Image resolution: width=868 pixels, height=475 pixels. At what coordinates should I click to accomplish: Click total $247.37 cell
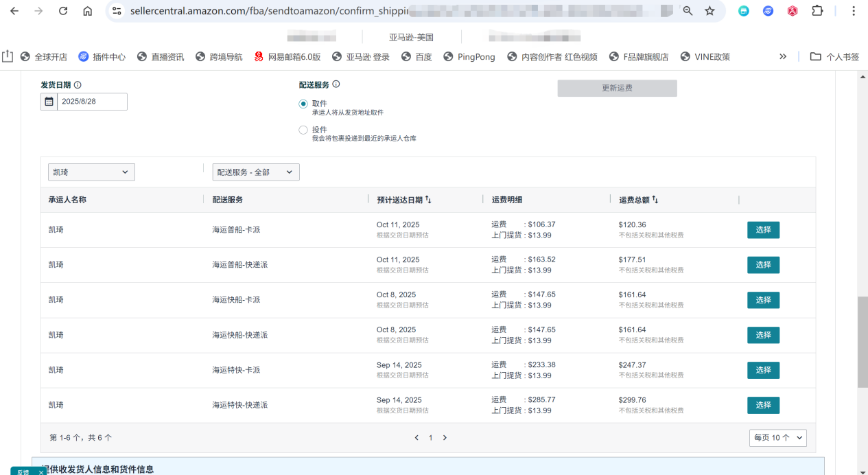click(632, 365)
